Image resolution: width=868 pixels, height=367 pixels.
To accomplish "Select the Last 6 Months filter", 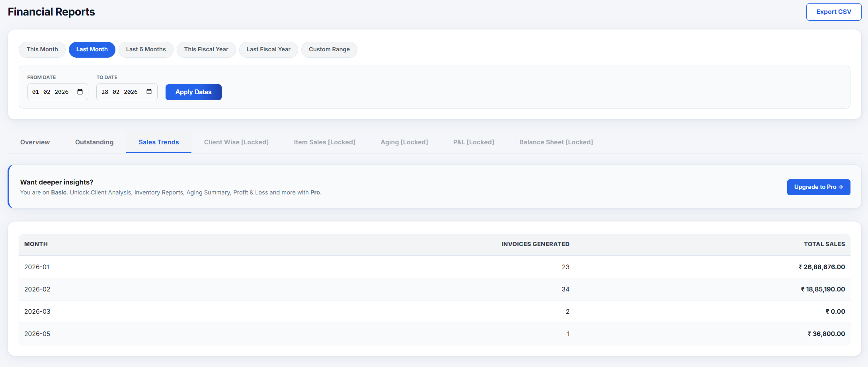I will click(x=146, y=49).
